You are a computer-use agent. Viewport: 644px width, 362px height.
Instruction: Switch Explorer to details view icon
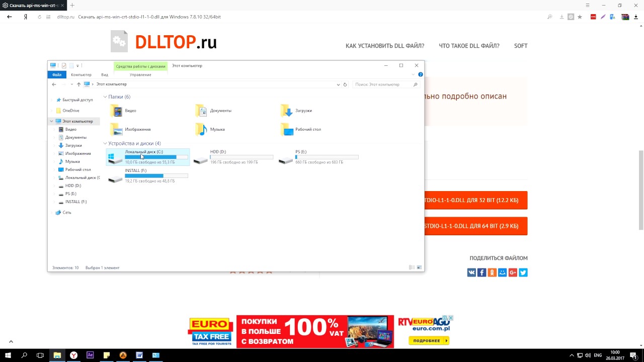tap(412, 267)
